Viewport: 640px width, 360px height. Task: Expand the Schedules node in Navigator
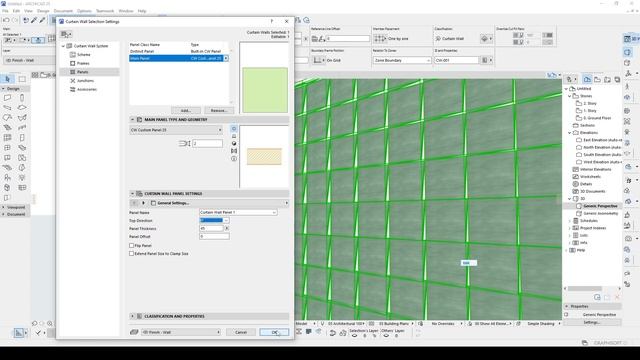tap(570, 221)
